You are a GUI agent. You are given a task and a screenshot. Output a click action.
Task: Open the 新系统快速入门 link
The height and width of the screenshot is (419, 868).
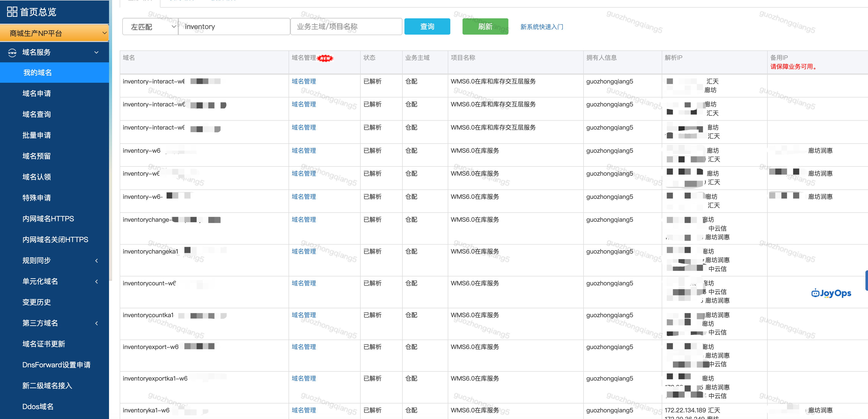[x=541, y=27]
